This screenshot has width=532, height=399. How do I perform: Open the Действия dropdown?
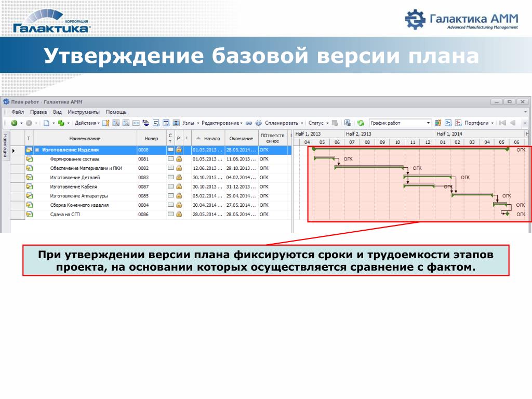coord(87,123)
